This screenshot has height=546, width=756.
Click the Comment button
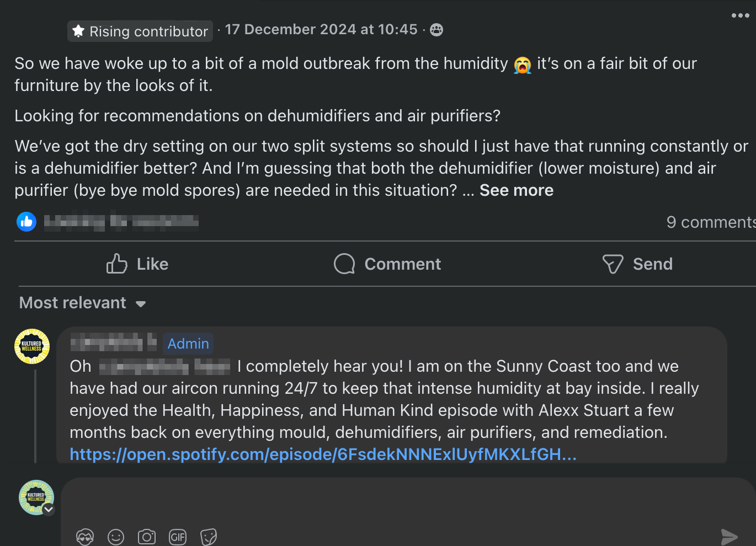(387, 264)
